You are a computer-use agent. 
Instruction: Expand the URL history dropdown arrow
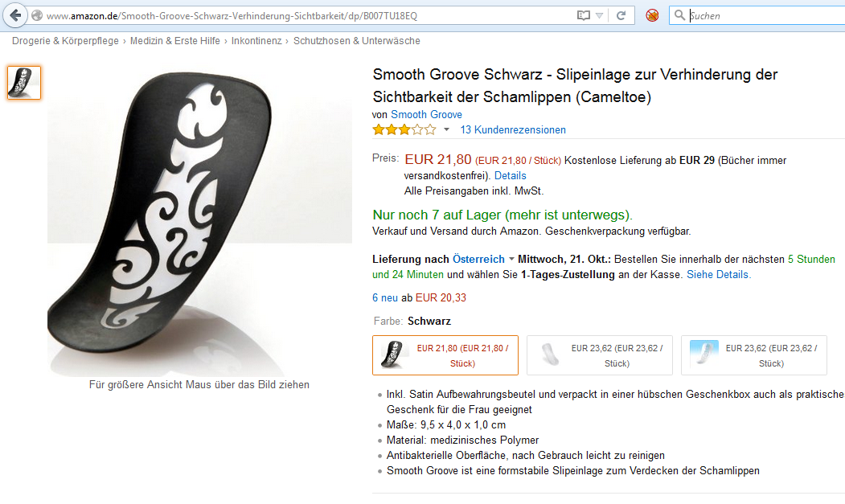click(599, 15)
